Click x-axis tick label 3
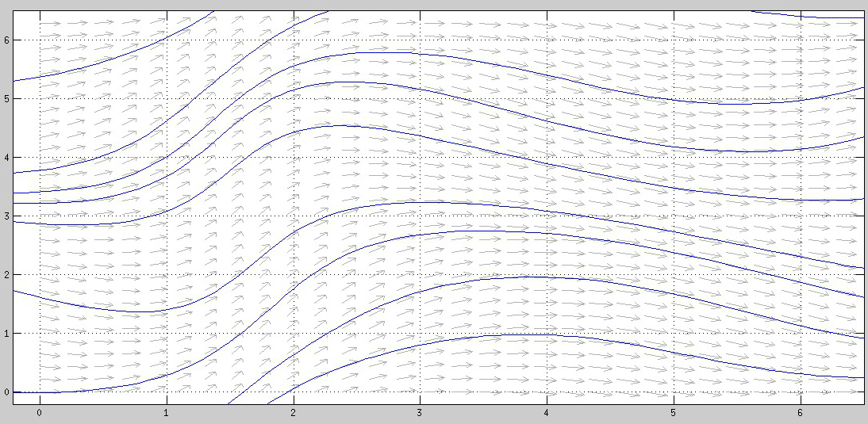Image resolution: width=868 pixels, height=424 pixels. (x=420, y=413)
